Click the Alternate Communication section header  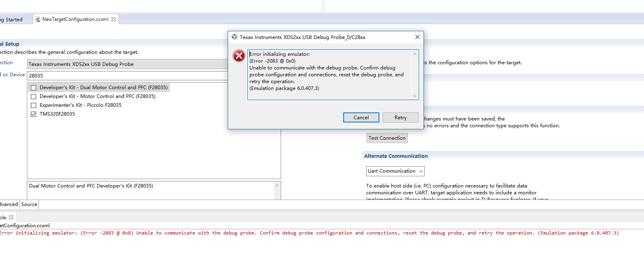tap(396, 156)
